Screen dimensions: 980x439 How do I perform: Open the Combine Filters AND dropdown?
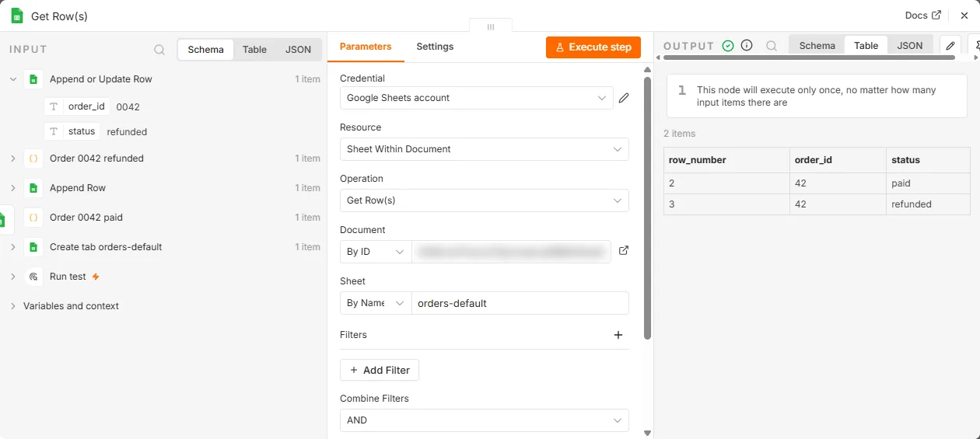coord(485,420)
